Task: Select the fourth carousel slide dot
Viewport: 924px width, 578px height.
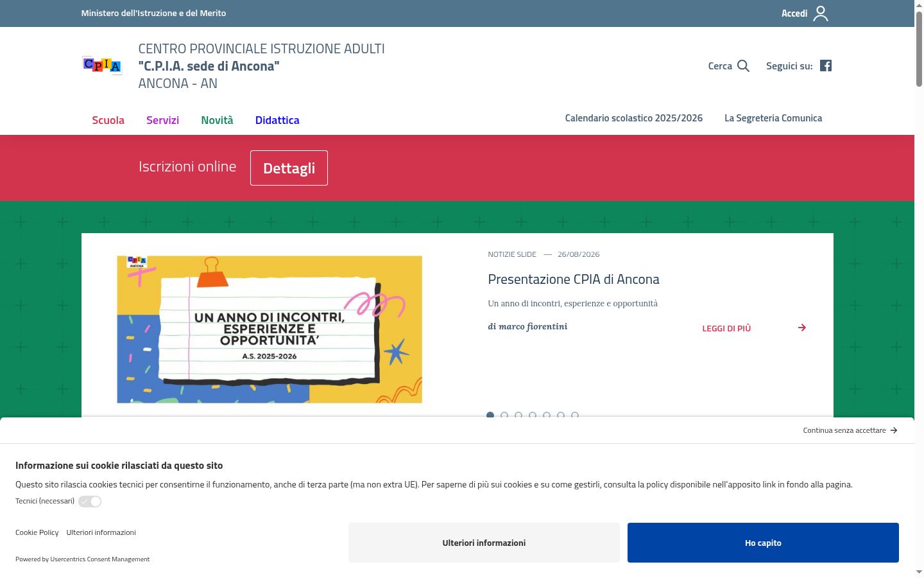Action: (x=533, y=416)
